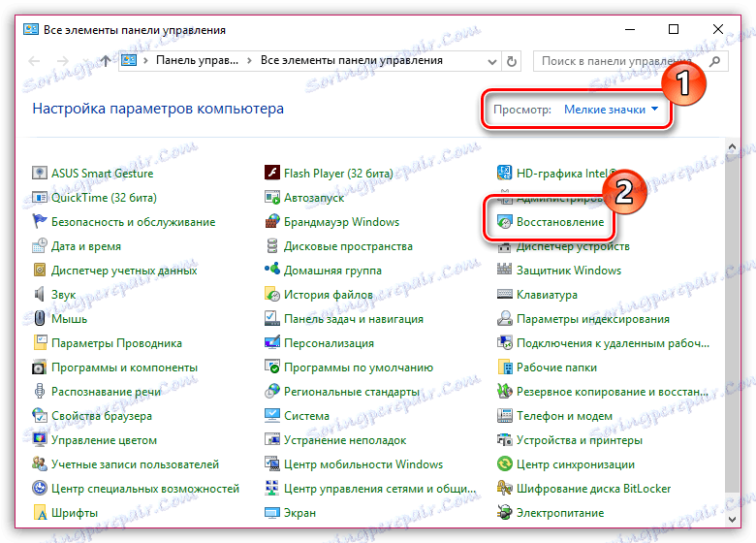756x543 pixels.
Task: Open the Мелкие значки view dropdown
Action: pos(611,110)
